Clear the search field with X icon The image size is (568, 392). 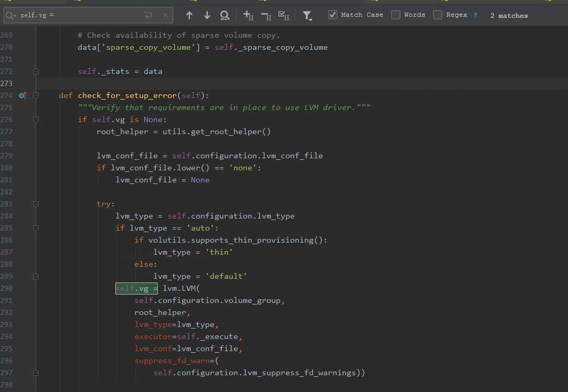coord(166,15)
